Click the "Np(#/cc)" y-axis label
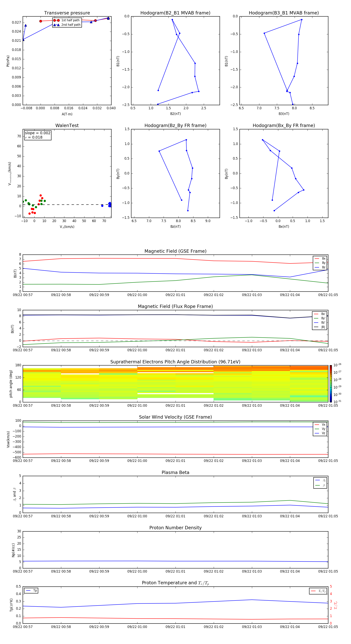Screen dimensions: 351x644 click(x=13, y=550)
